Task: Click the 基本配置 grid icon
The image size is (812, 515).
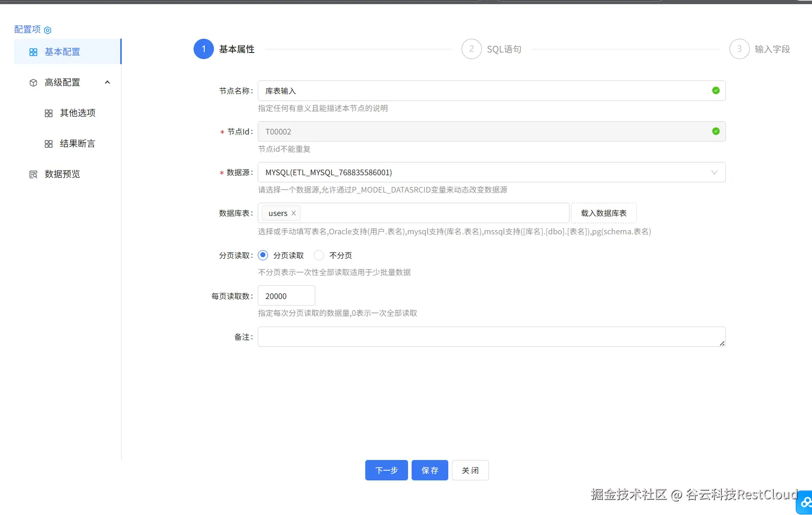Action: pos(34,52)
